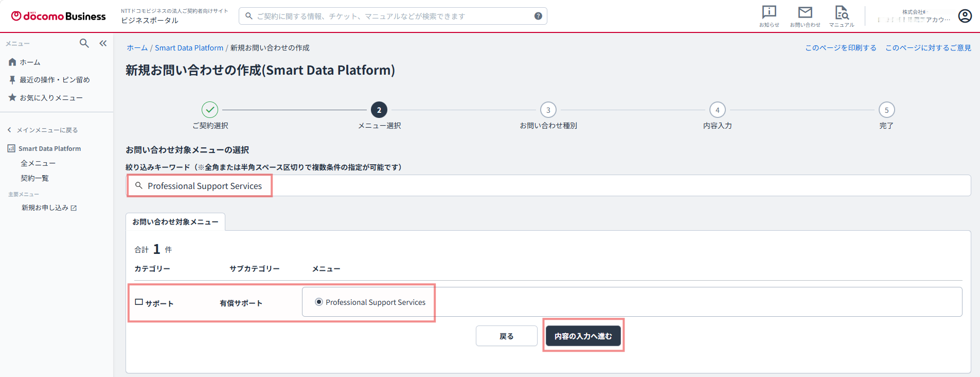
Task: Click the ビジネスポータル title text
Action: [x=150, y=21]
